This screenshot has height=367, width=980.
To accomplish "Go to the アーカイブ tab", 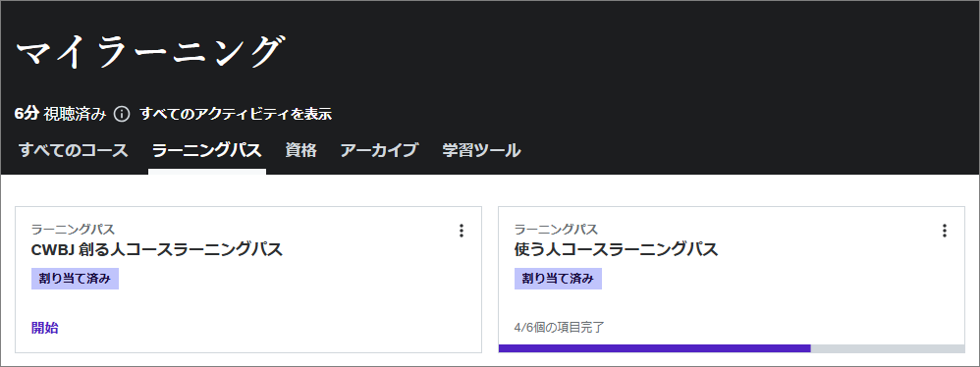I will [x=379, y=150].
